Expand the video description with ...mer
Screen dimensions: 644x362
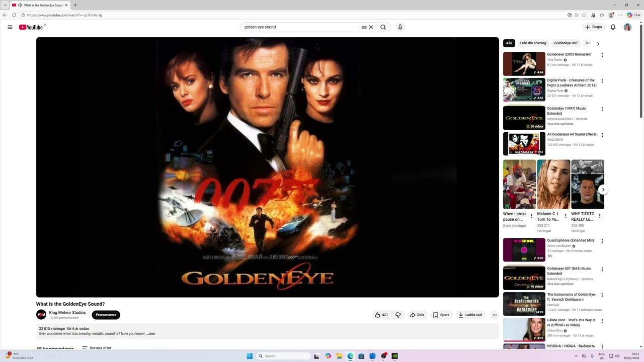click(151, 334)
